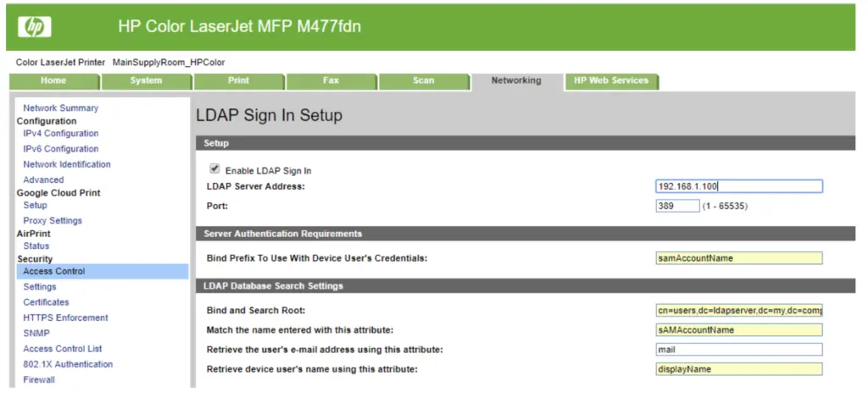868x403 pixels.
Task: Open the Home tab
Action: 53,81
